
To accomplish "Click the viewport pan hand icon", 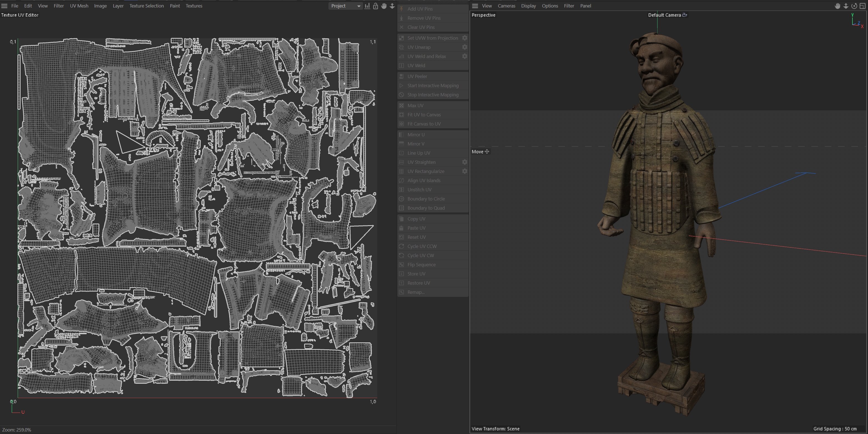I will pos(837,6).
